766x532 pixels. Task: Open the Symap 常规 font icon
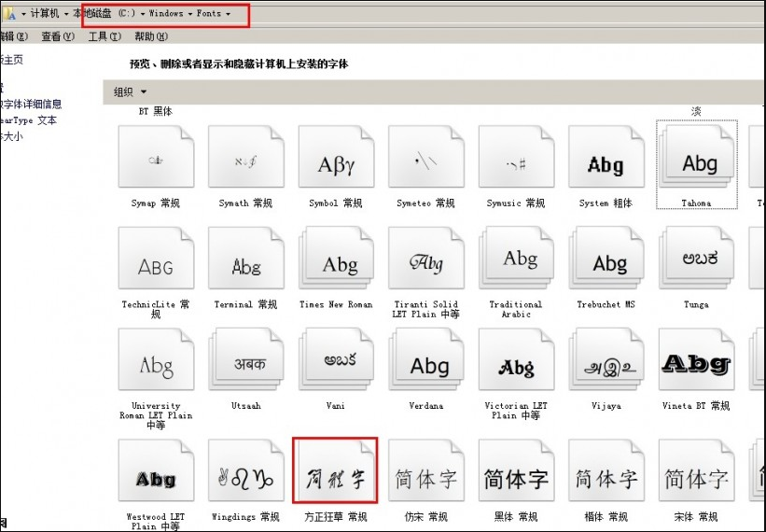coord(156,156)
